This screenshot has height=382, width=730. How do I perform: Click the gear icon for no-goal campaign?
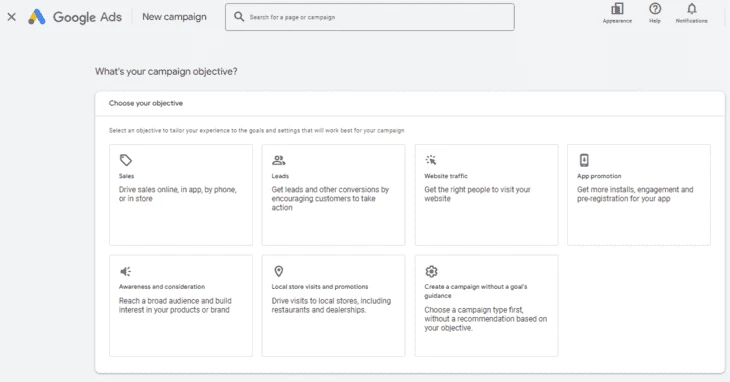tap(431, 271)
